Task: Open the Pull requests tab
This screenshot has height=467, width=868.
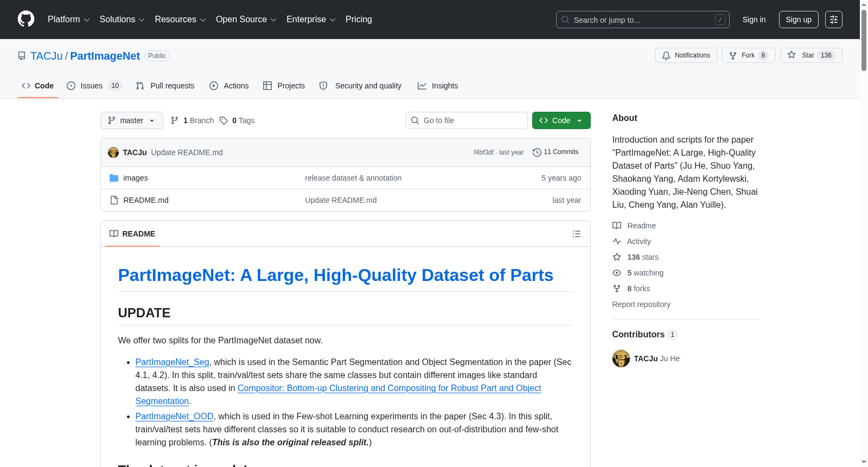Action: [x=165, y=86]
